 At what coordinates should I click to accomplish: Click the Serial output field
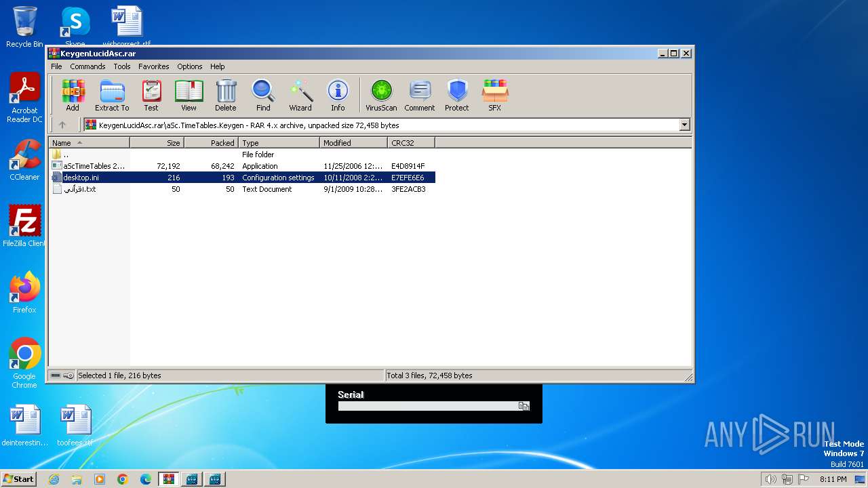(x=427, y=406)
